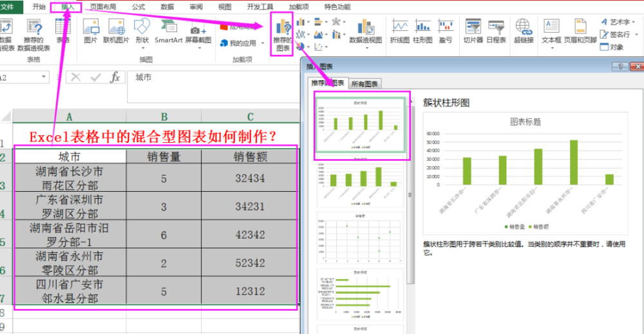This screenshot has height=334, width=644.
Task: Insert a radar or stock chart
Action: pyautogui.click(x=336, y=22)
